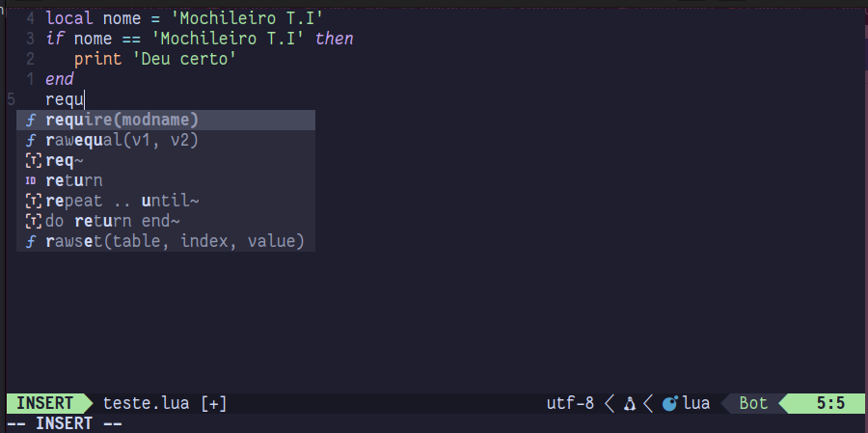Click the 5:5 cursor position indicator

pyautogui.click(x=829, y=403)
